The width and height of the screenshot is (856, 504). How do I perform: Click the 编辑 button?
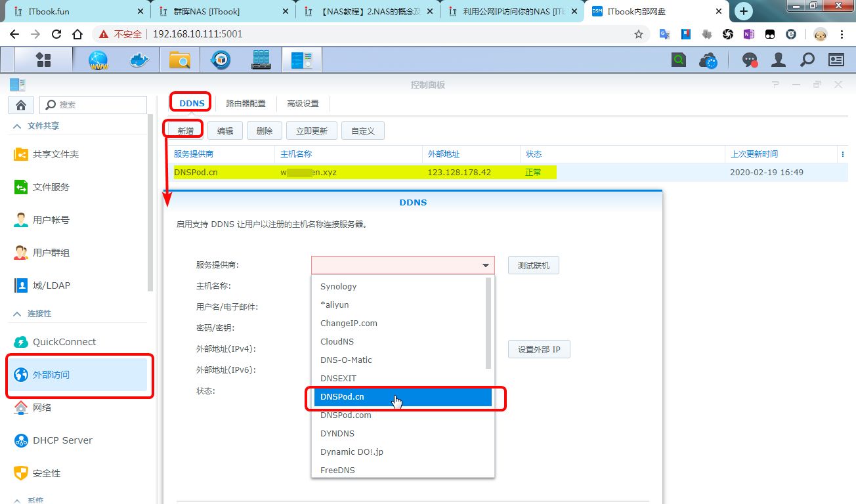tap(225, 131)
